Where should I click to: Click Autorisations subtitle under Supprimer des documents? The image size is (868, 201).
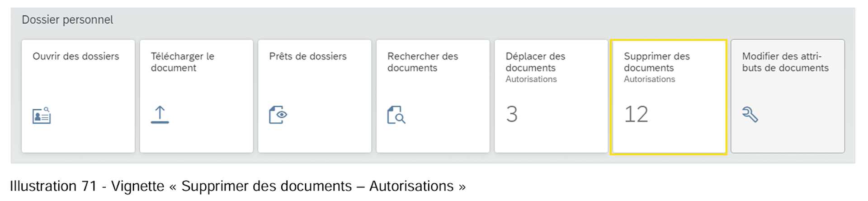649,79
